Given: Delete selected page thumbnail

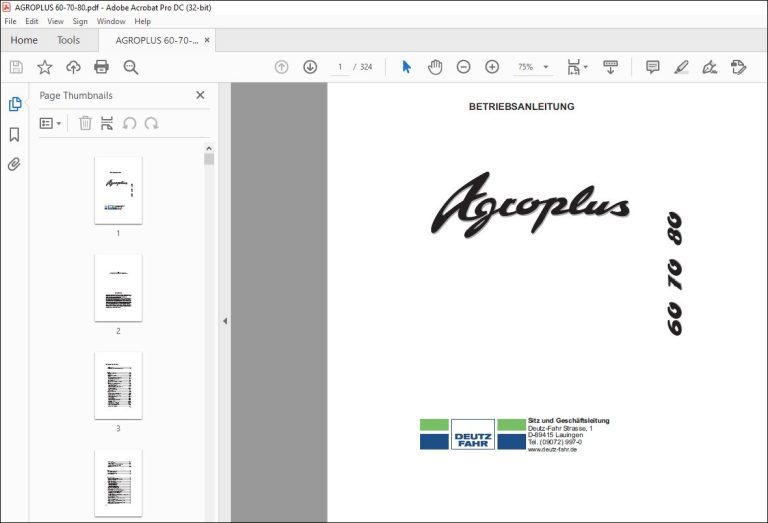Looking at the screenshot, I should tap(85, 123).
